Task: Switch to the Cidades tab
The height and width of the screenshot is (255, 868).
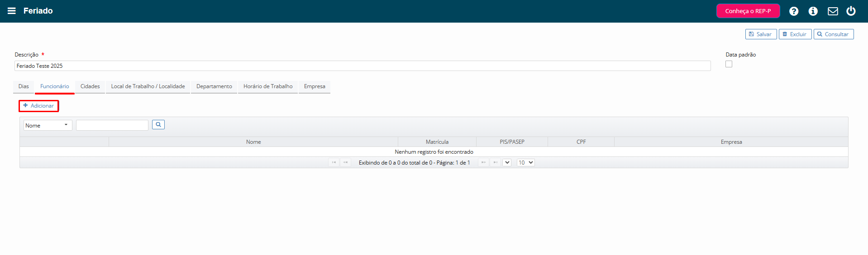Action: (x=90, y=86)
